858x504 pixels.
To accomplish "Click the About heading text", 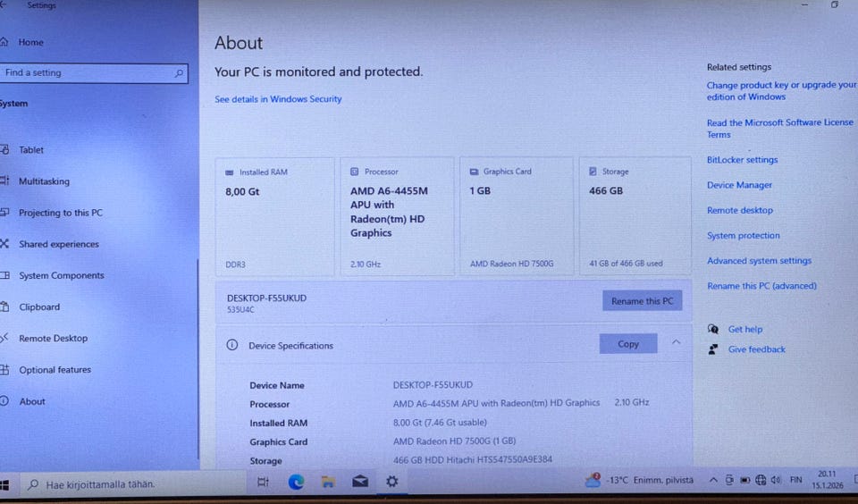I will tap(239, 43).
